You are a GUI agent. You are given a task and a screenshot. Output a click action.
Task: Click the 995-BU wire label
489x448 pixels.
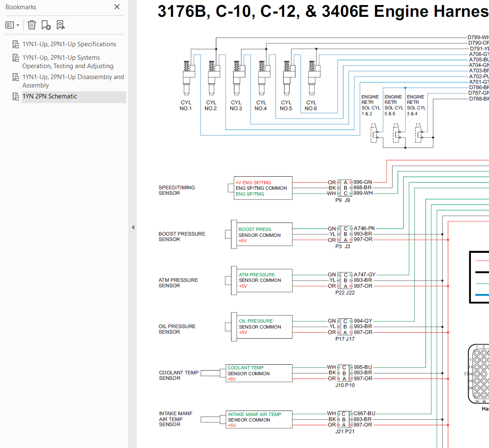363,367
